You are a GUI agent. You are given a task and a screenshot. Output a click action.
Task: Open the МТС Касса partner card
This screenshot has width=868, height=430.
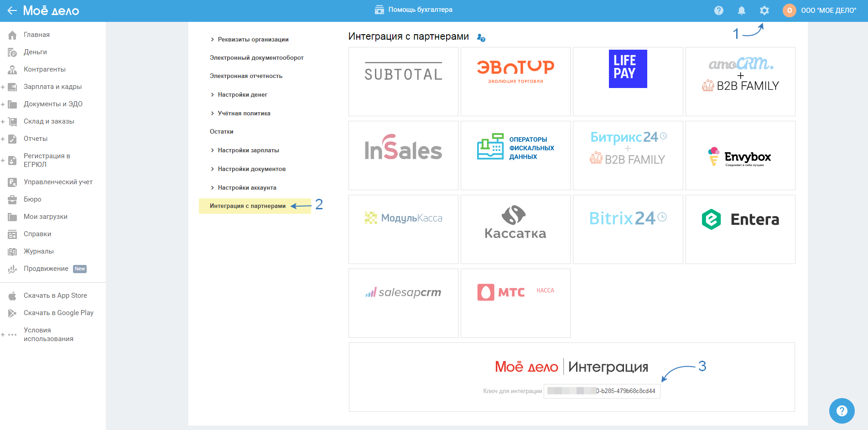click(515, 303)
